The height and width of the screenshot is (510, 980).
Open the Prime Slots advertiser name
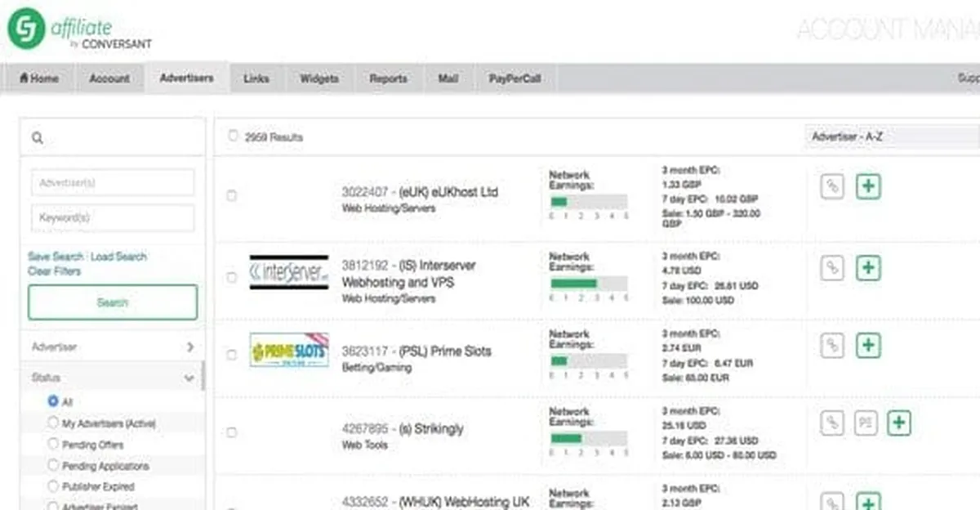pos(445,351)
